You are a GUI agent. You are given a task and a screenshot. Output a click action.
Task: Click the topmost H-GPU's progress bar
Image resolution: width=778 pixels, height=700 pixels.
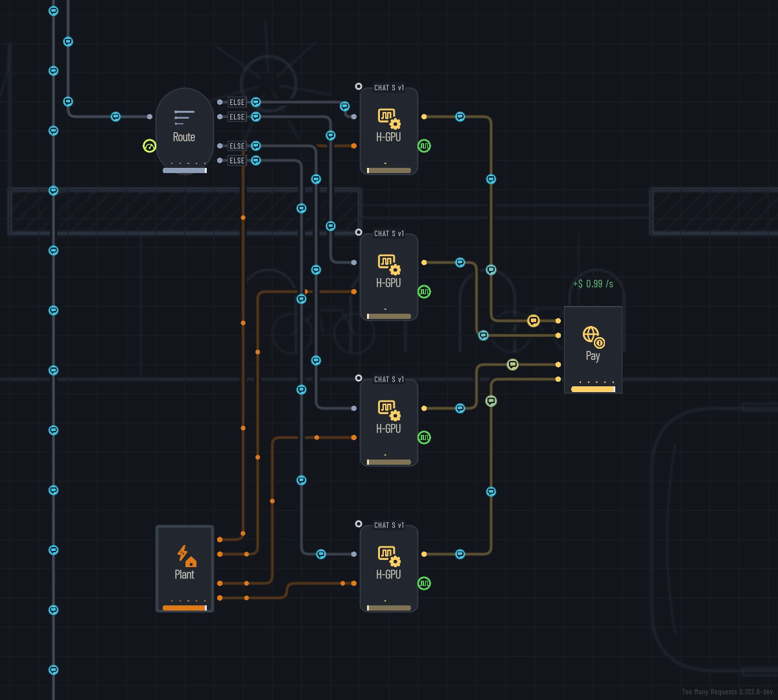tap(389, 170)
